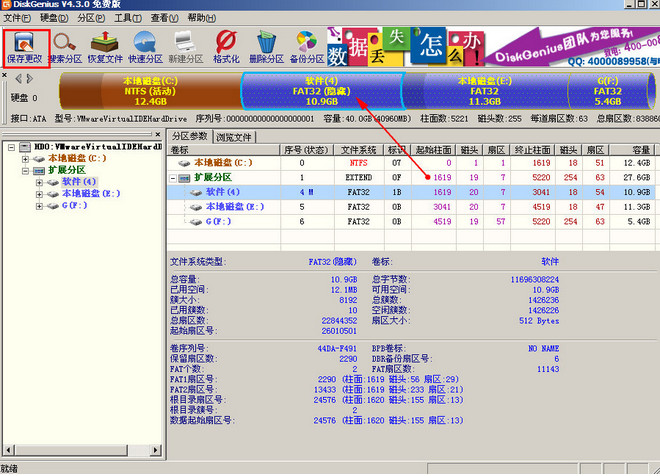Select the G(F:) partition bar

click(x=608, y=91)
